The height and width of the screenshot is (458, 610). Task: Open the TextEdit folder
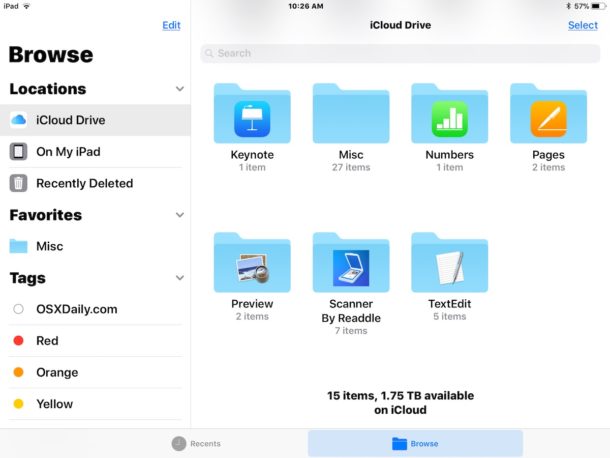point(449,262)
